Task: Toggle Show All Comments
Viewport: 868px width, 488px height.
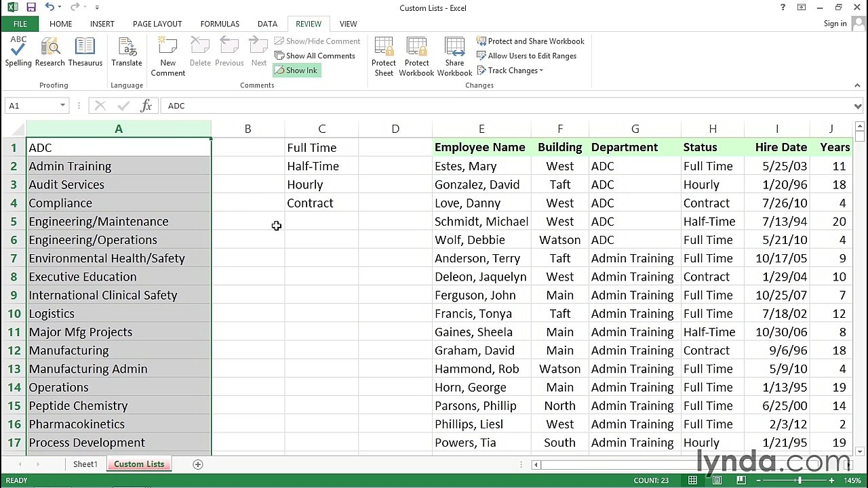Action: tap(315, 56)
